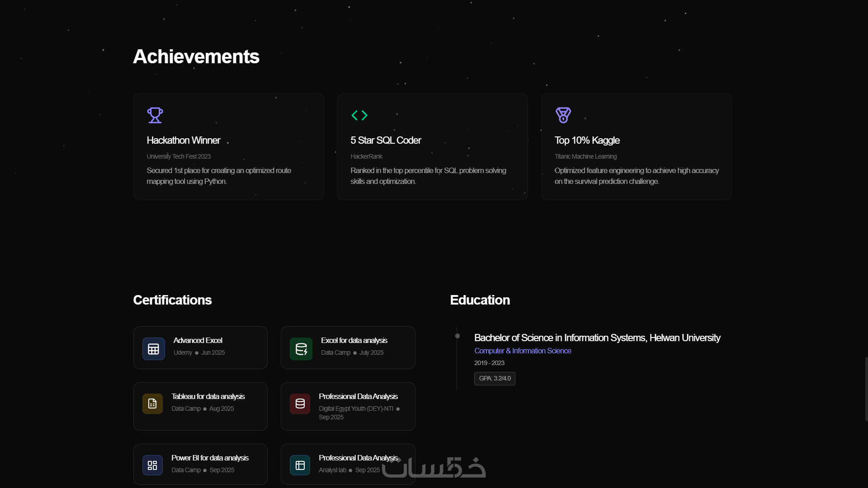
Task: Click the Advanced Excel table icon
Action: (154, 349)
